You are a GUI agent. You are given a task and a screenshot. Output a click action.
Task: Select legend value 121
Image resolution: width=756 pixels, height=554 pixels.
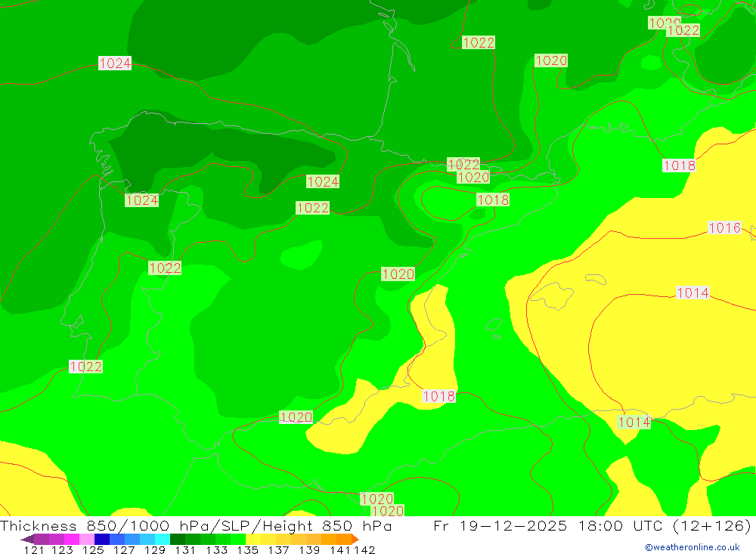[x=34, y=549]
